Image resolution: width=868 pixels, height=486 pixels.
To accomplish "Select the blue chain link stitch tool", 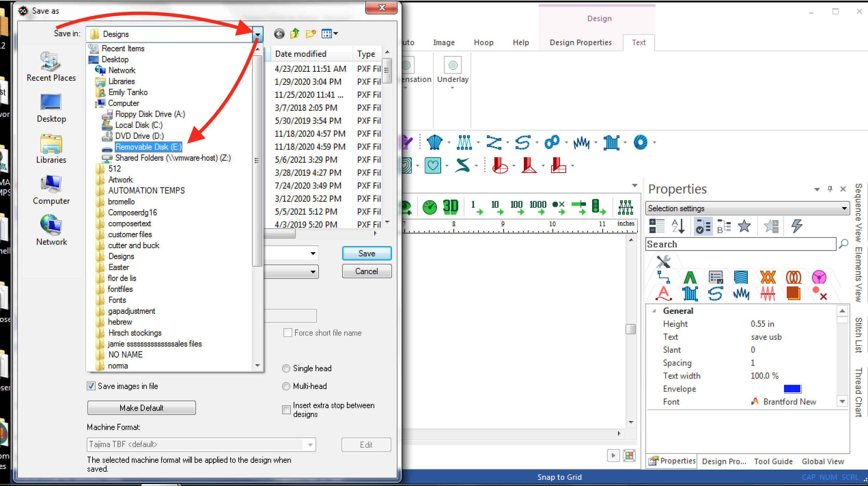I will pyautogui.click(x=552, y=142).
